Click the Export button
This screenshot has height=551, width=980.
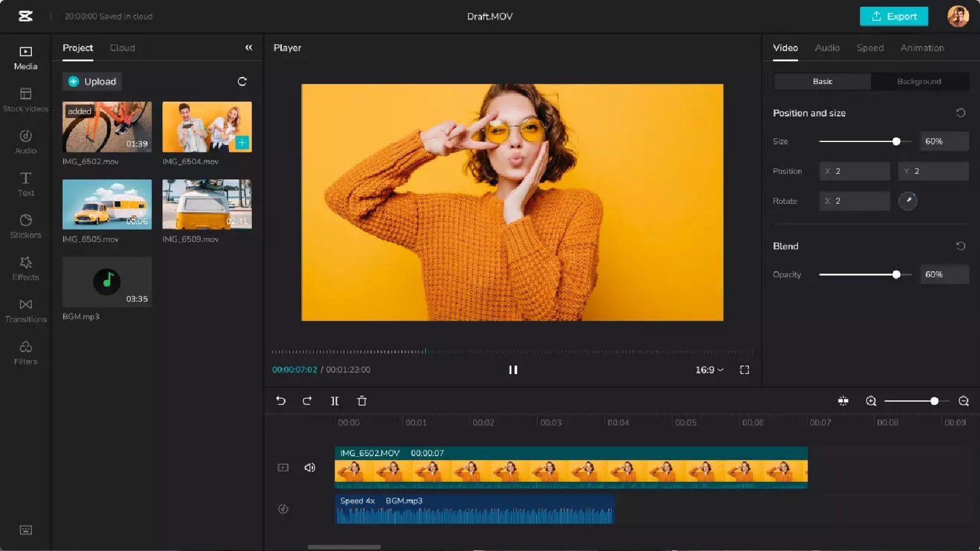[x=894, y=17]
